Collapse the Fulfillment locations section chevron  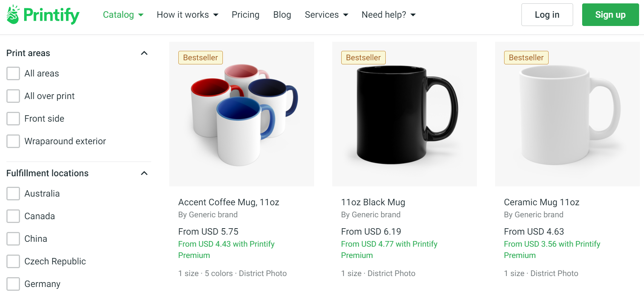coord(143,173)
